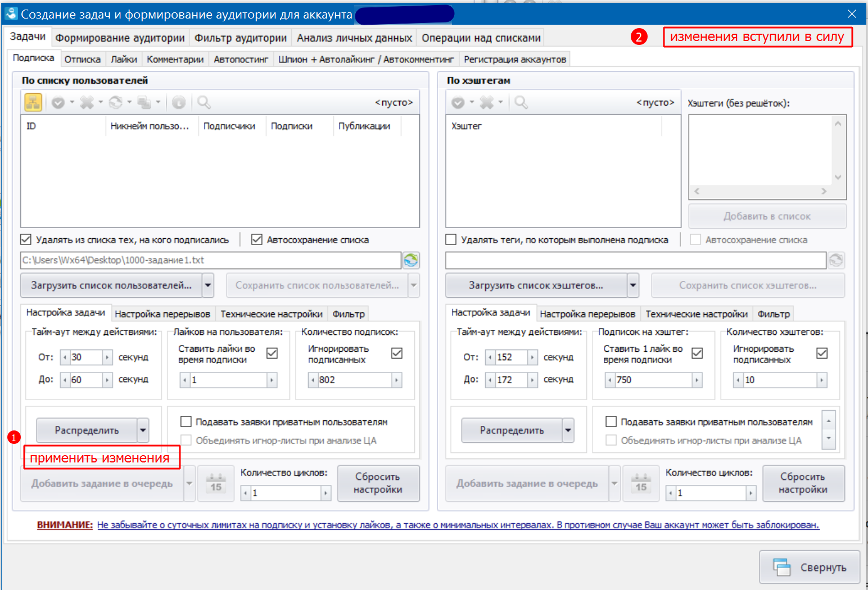The height and width of the screenshot is (590, 868).
Task: Increase the 802 subscriptions count arrow
Action: coord(396,380)
